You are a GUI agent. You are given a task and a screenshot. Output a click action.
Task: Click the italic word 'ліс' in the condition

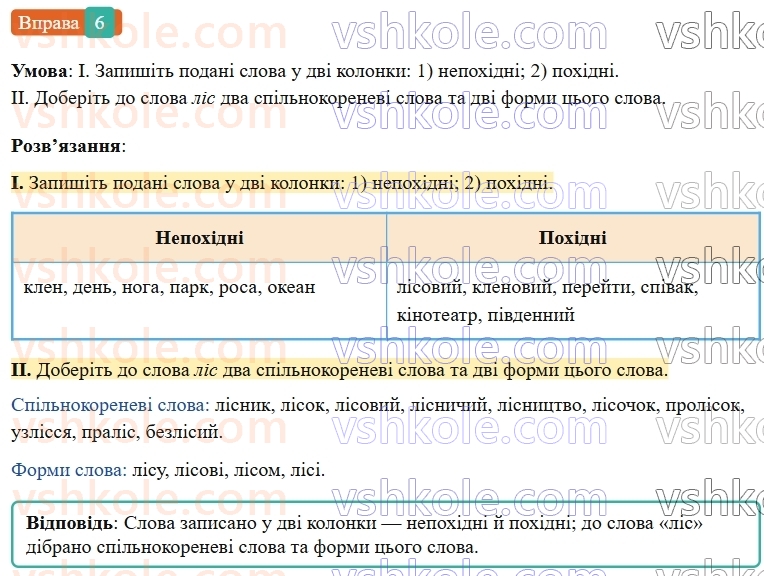203,99
